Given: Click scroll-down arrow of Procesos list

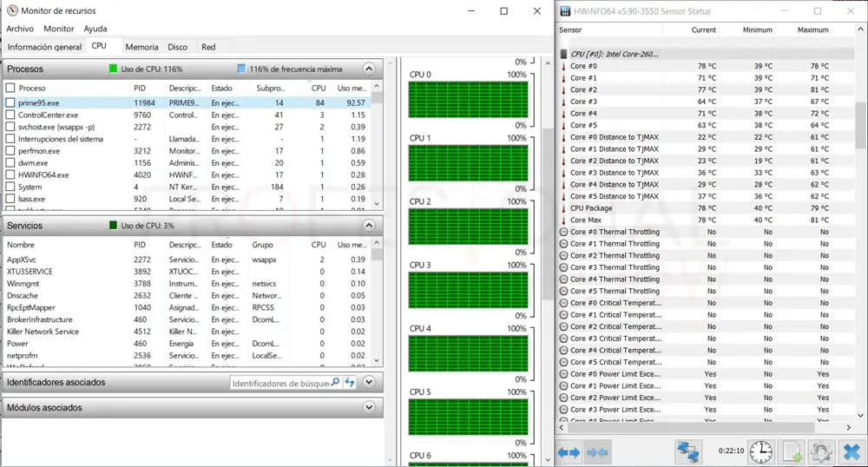Looking at the screenshot, I should [x=377, y=204].
